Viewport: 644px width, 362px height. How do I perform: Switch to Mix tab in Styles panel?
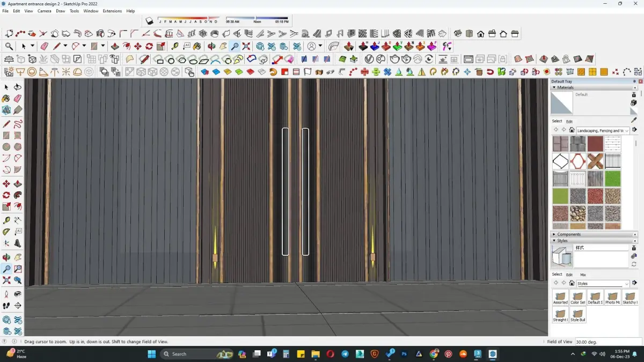click(583, 275)
